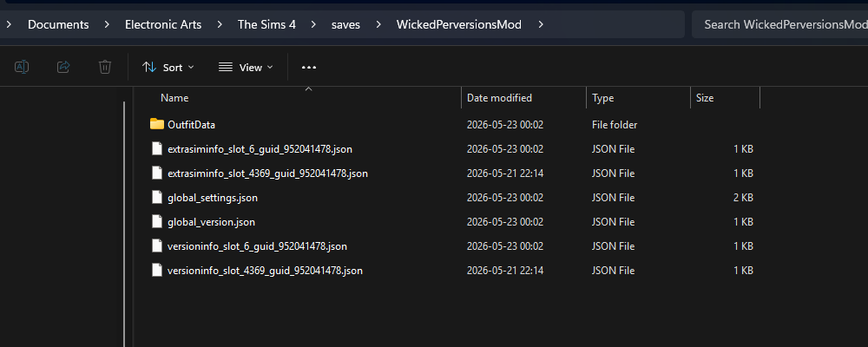Select extrasiminfo_slot_6_guid_952041478.json file
The image size is (868, 347).
coord(260,149)
